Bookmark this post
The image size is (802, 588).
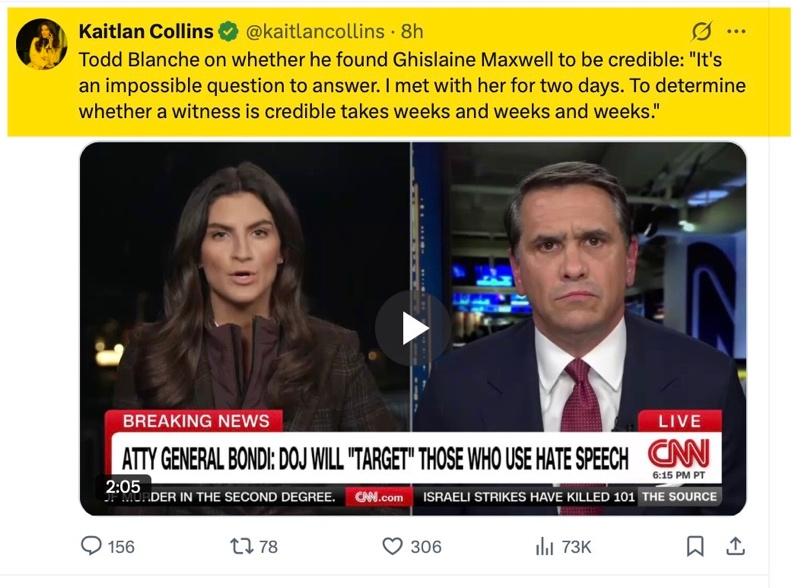tap(696, 546)
